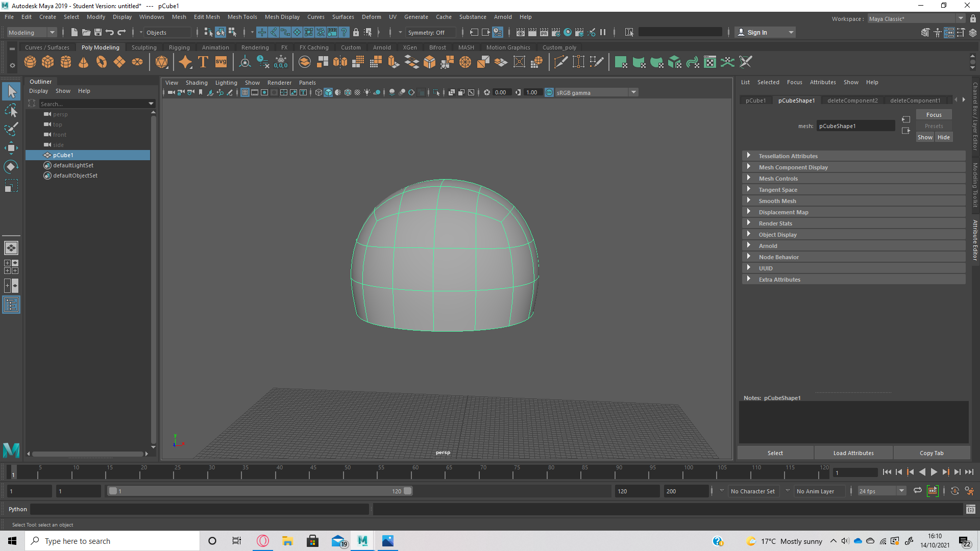The image size is (980, 551).
Task: Toggle the viewport grid display
Action: (x=245, y=92)
